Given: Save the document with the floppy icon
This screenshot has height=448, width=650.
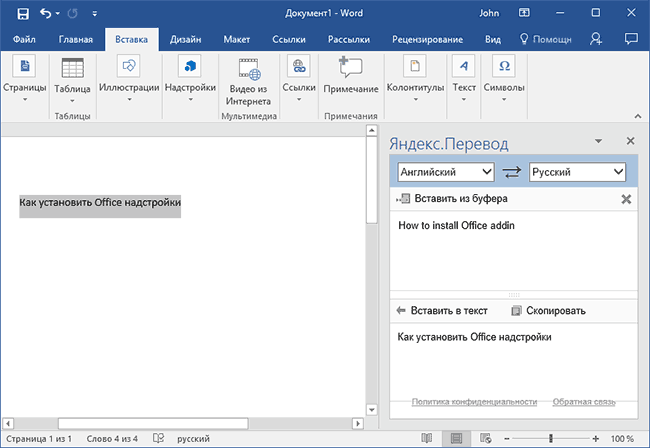Looking at the screenshot, I should click(x=23, y=14).
